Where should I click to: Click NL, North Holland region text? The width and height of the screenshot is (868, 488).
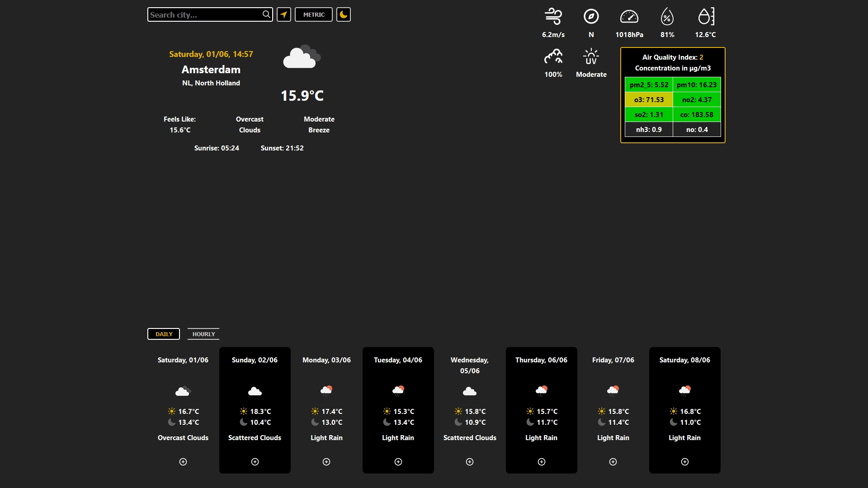211,83
